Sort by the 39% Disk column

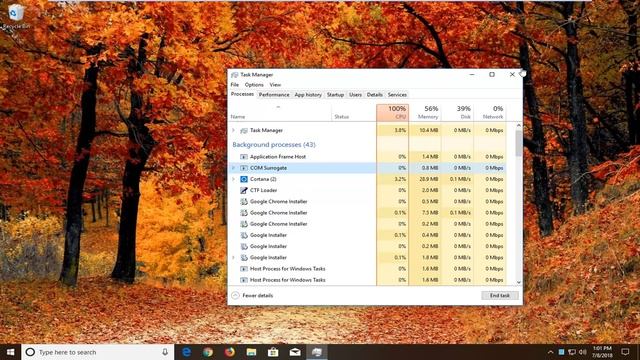coord(457,113)
